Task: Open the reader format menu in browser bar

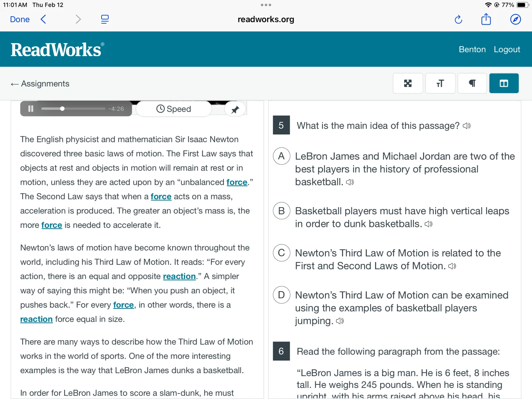Action: pyautogui.click(x=105, y=19)
